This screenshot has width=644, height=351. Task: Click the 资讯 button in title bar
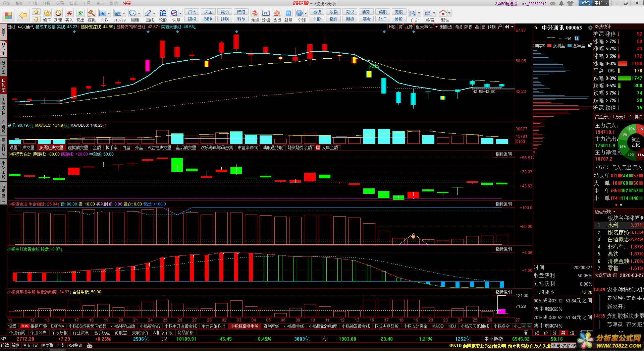point(586,3)
